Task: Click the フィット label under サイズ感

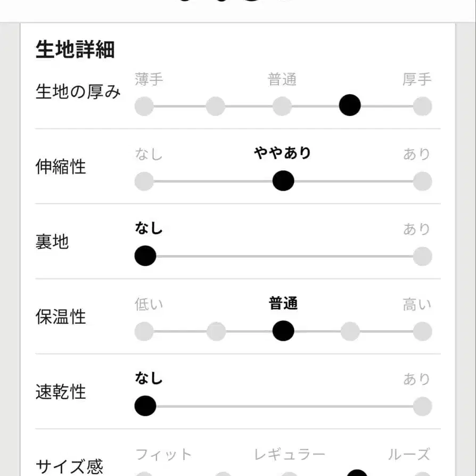Action: pos(165,454)
